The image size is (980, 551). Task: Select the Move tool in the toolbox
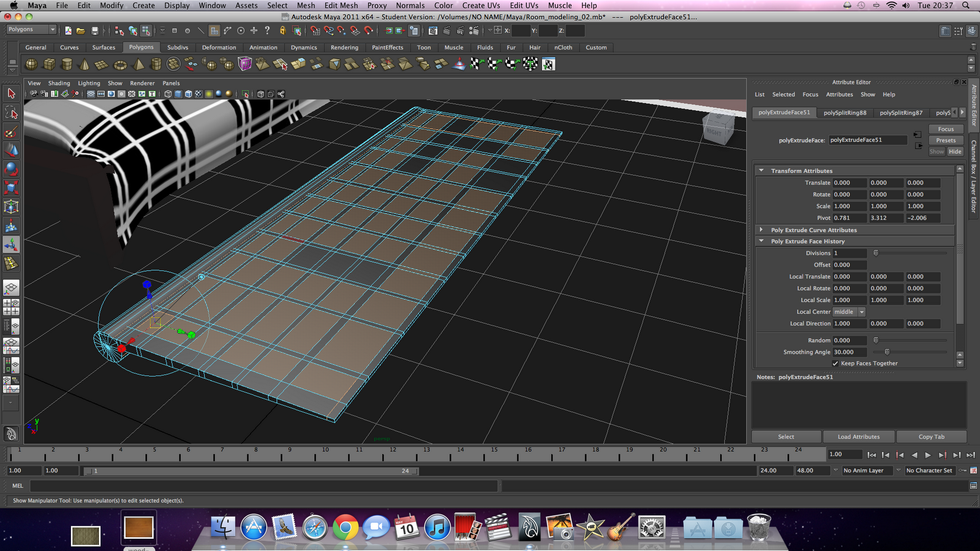(x=11, y=150)
